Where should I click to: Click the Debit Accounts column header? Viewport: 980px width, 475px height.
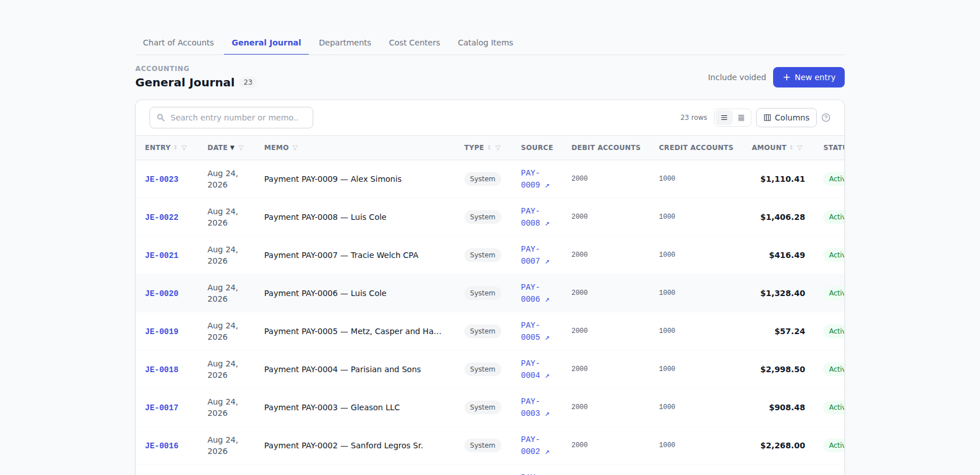606,148
